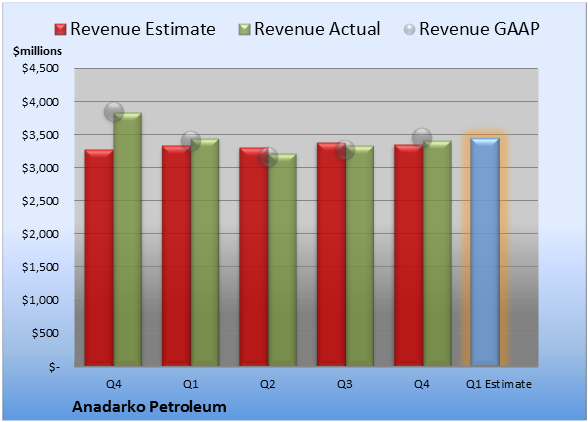
Task: Click the Q4 label just before Q1
Action: (x=114, y=384)
